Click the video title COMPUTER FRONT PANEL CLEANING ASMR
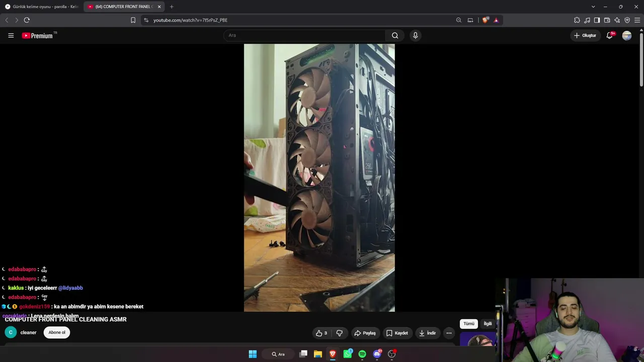Viewport: 644px width, 362px height. (x=65, y=319)
